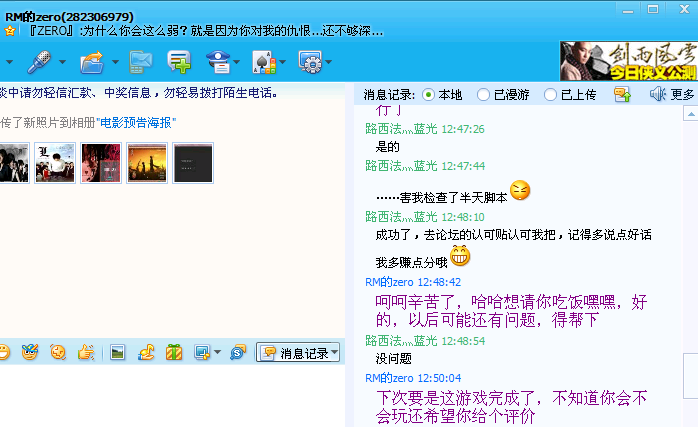Select 本地 message record radio
The width and height of the screenshot is (698, 427).
[428, 94]
